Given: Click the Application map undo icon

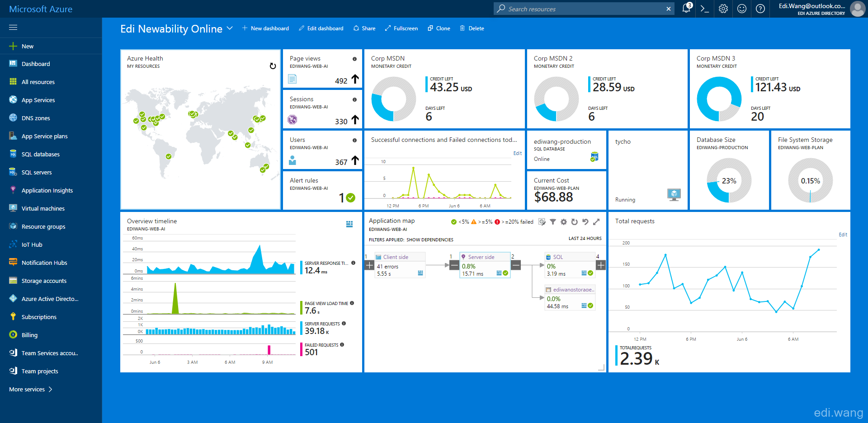Looking at the screenshot, I should (x=585, y=222).
